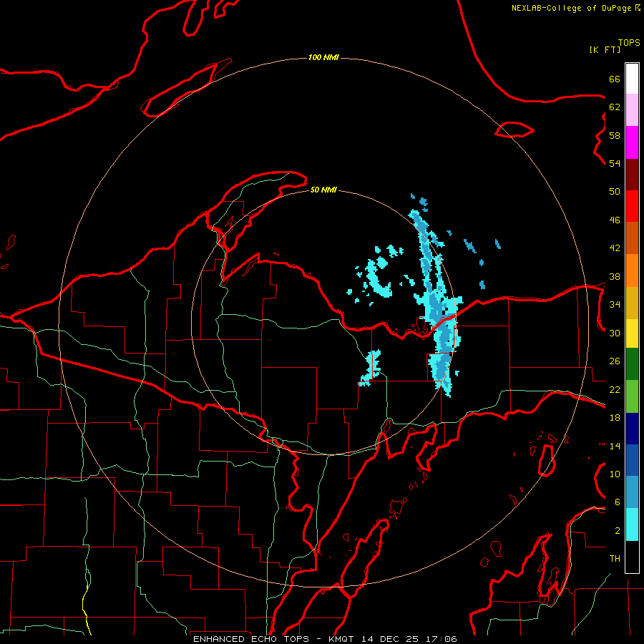The height and width of the screenshot is (644, 644).
Task: Click the bright red swatch between 50 and 46
Action: [632, 206]
